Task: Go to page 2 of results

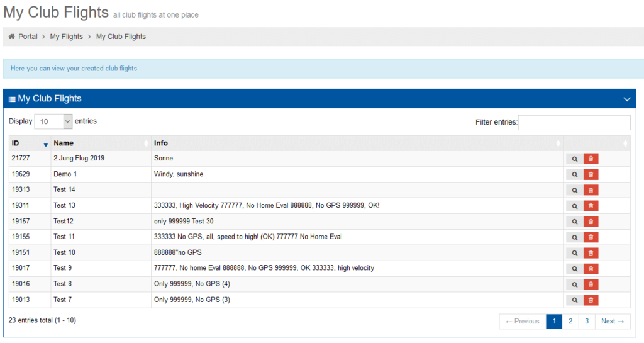Action: 570,321
